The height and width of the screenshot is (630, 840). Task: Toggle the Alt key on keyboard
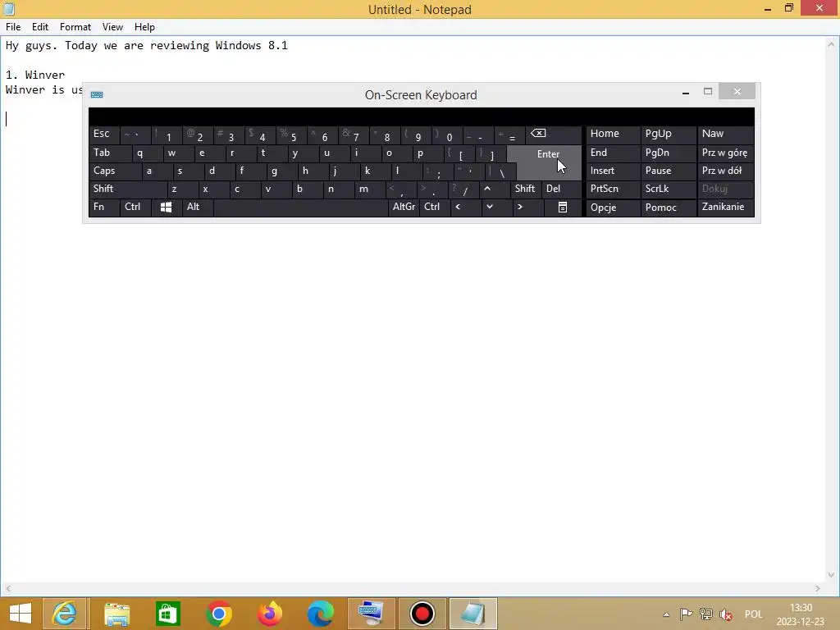[x=197, y=207]
